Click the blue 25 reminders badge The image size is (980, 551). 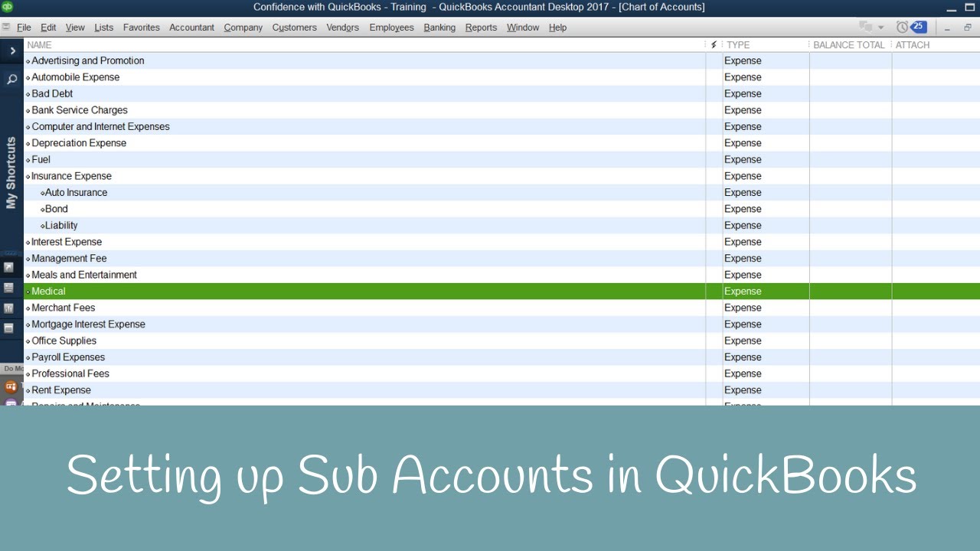pyautogui.click(x=918, y=26)
